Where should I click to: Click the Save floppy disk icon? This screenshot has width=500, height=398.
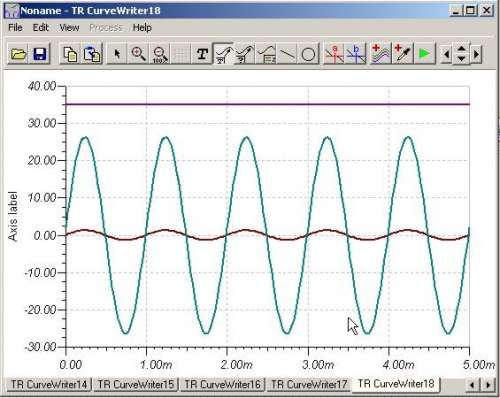pos(40,54)
